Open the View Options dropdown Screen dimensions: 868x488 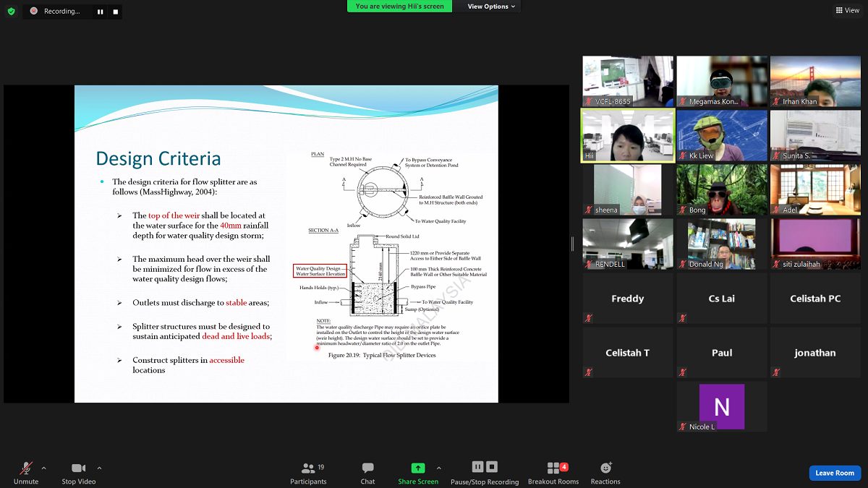492,7
